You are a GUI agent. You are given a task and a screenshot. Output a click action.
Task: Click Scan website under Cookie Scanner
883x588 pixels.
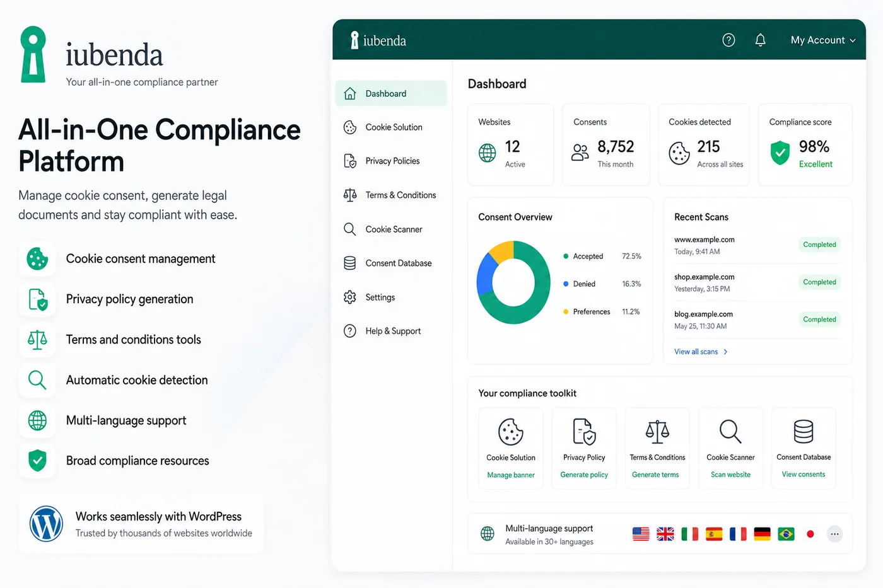(x=730, y=475)
